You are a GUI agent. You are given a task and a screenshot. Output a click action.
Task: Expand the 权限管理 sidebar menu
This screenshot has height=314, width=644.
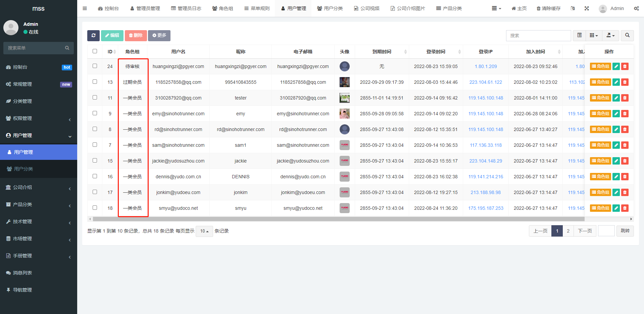pyautogui.click(x=39, y=118)
